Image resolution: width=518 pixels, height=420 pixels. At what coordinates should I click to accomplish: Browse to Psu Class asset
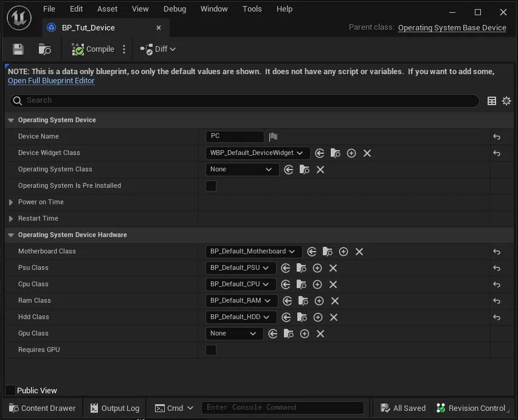[x=302, y=268]
